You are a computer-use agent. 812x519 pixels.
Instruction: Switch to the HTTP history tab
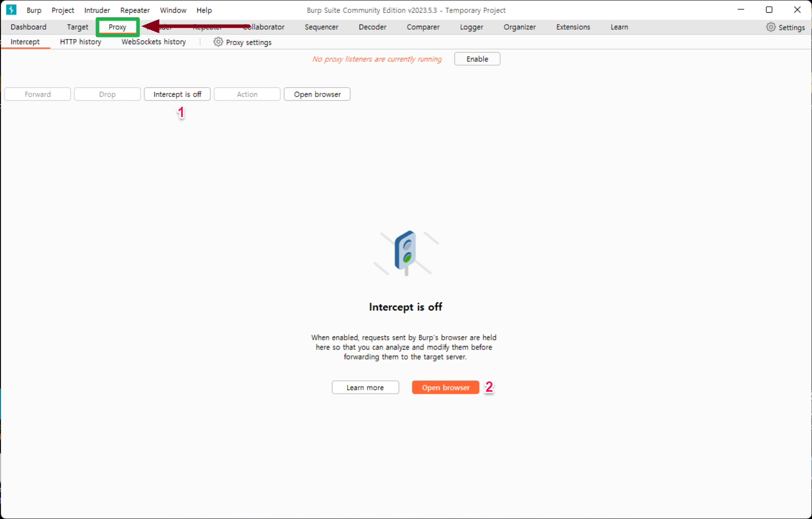(x=81, y=42)
